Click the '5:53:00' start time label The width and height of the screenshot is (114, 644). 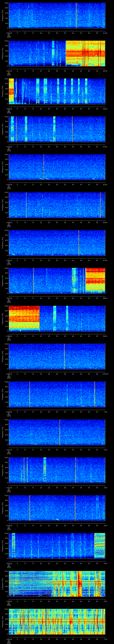(x=9, y=147)
